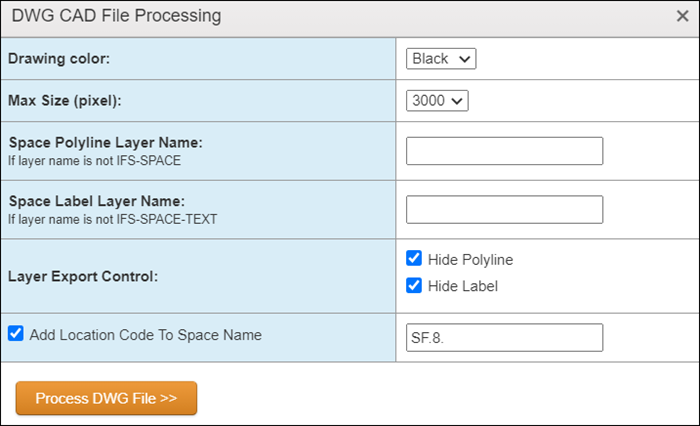Uncheck the Hide Label checkbox
The height and width of the screenshot is (426, 700).
(x=414, y=285)
